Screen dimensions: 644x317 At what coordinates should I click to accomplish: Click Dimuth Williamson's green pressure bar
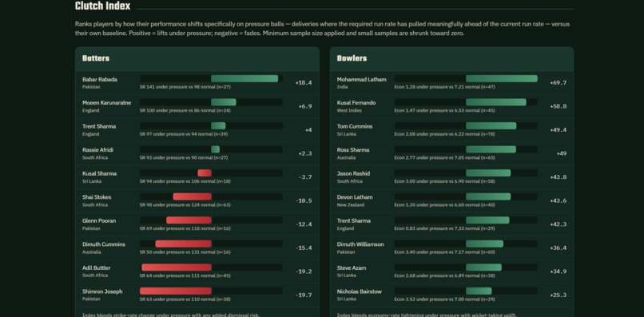click(484, 244)
